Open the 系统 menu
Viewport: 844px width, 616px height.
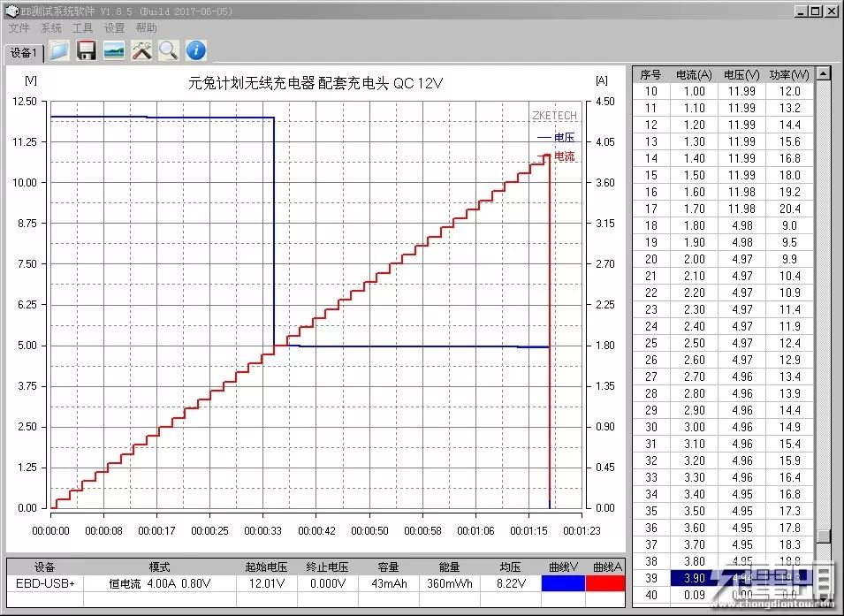51,28
